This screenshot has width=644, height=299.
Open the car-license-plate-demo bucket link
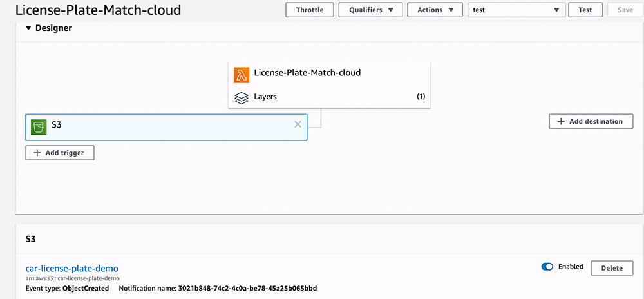(72, 268)
